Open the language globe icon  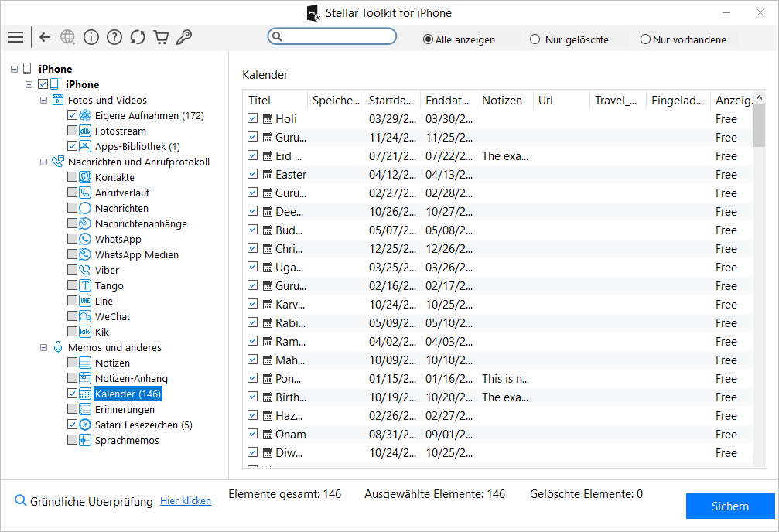click(x=67, y=37)
